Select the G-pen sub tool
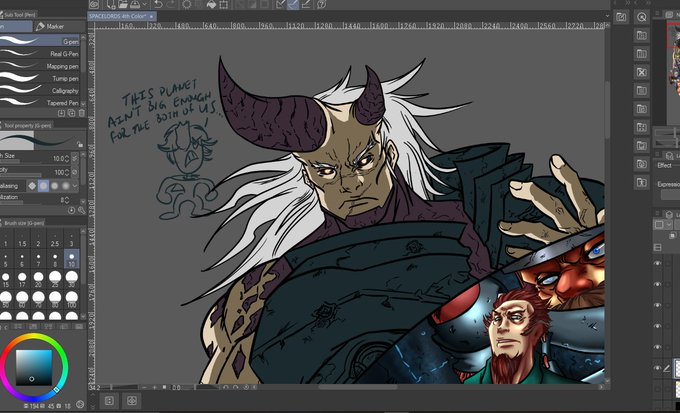Viewport: 680px width, 413px height. point(40,41)
